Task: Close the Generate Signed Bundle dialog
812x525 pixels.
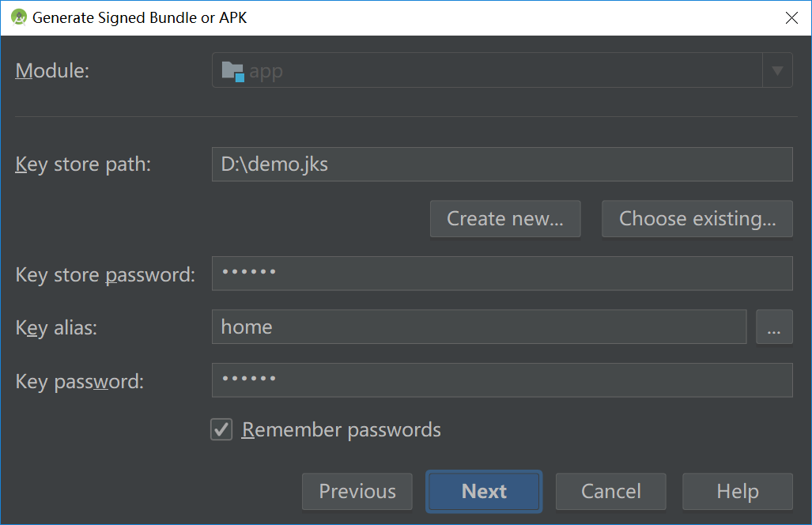Action: click(x=791, y=17)
